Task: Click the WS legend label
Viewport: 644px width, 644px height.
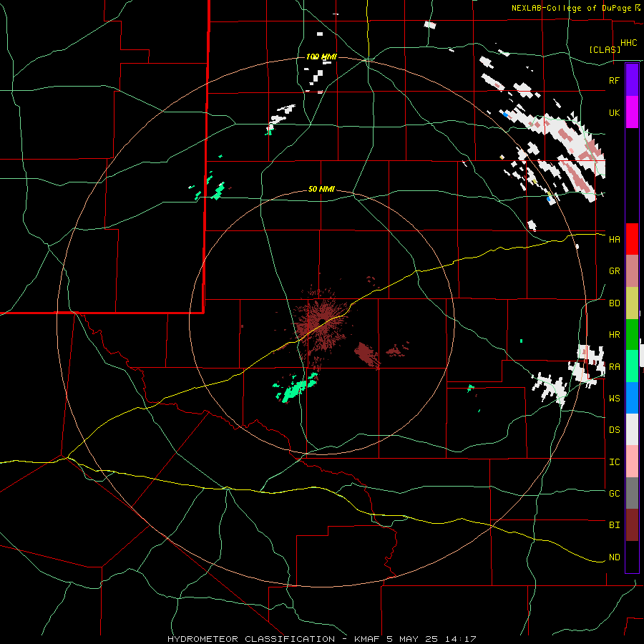Action: (614, 398)
